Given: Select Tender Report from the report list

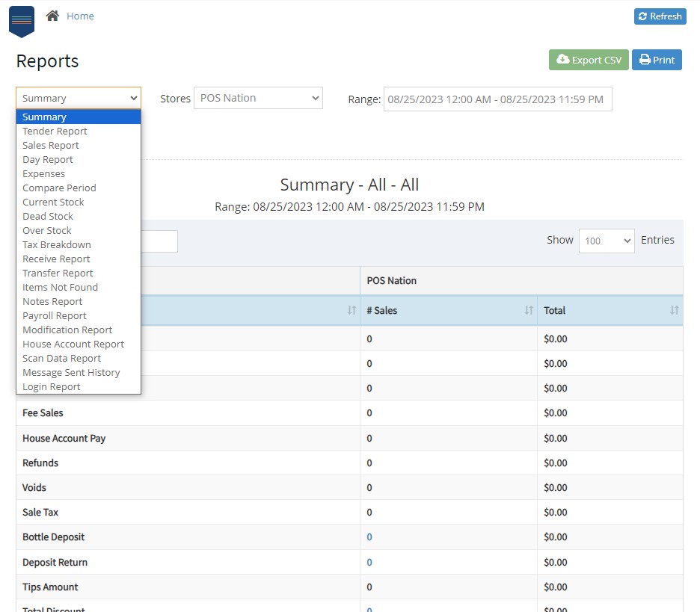Looking at the screenshot, I should click(55, 131).
